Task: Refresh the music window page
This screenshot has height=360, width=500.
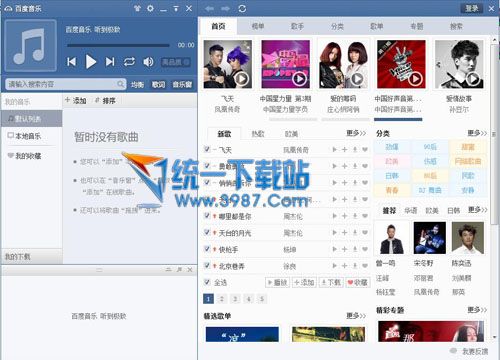Action: pyautogui.click(x=242, y=8)
